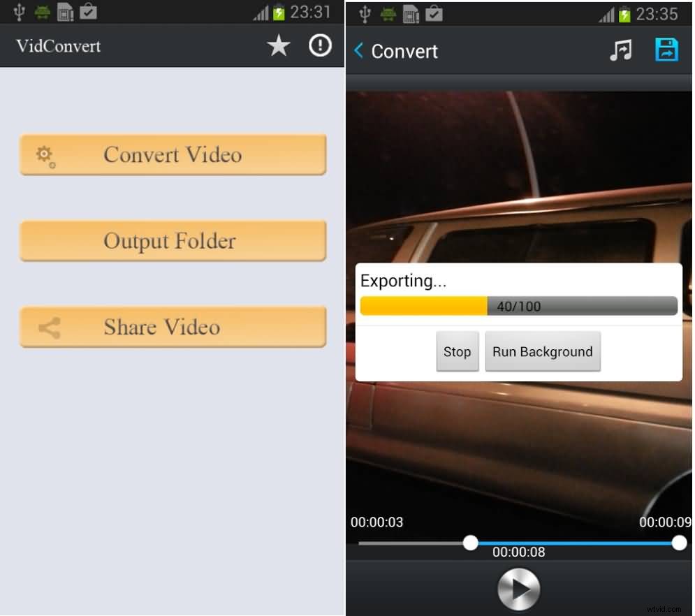The height and width of the screenshot is (616, 695).
Task: Open the info icon next to the star
Action: 320,45
